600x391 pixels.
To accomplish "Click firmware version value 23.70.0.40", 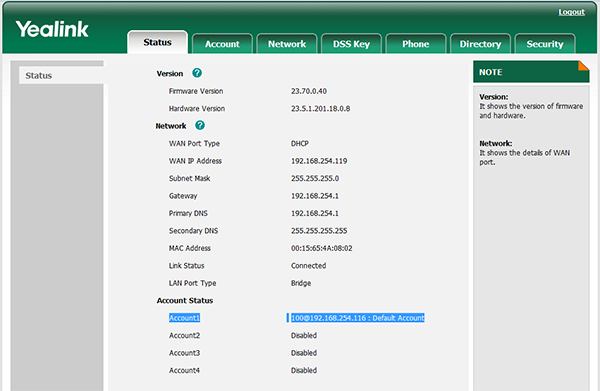I will click(309, 91).
